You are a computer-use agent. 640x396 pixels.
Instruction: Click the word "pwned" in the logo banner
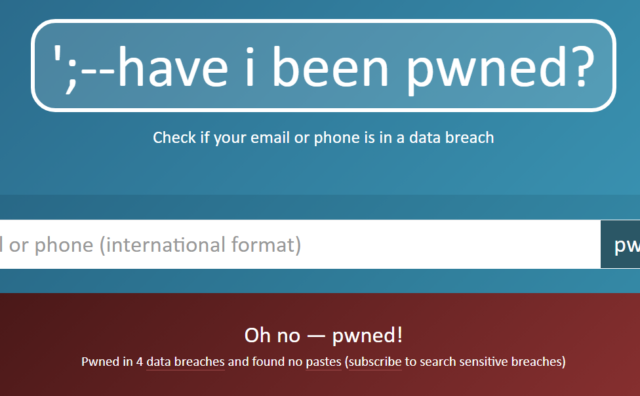tap(487, 69)
